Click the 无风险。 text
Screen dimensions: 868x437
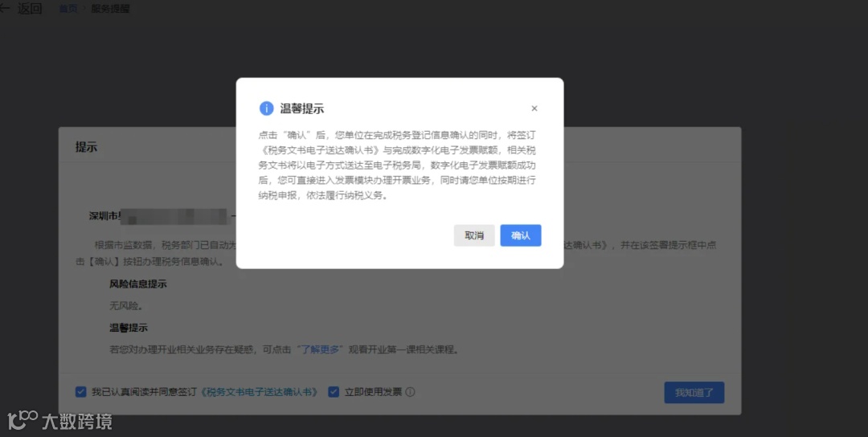(x=126, y=305)
